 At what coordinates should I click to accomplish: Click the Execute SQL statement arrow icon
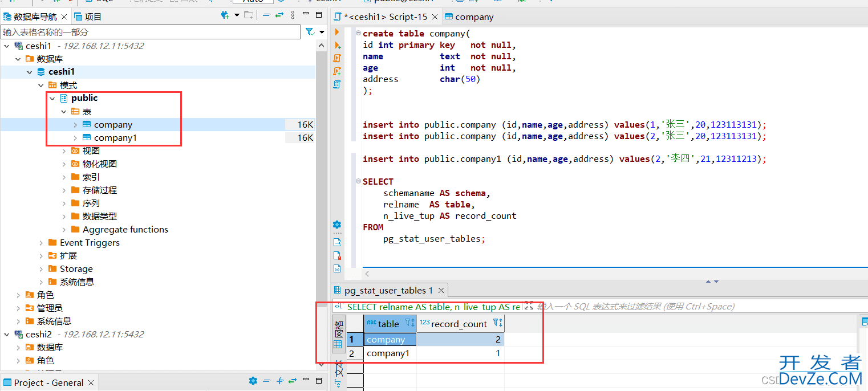[x=337, y=32]
